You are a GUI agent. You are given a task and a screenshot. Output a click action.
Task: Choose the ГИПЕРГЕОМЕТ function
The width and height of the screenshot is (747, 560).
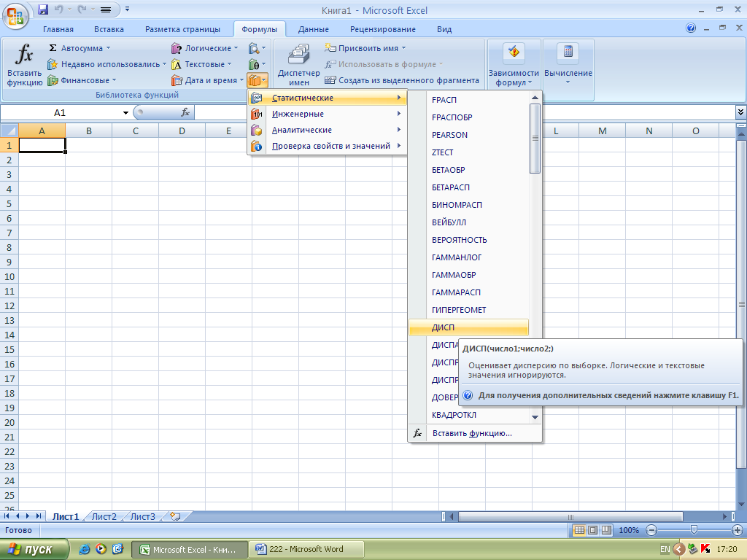pos(469,310)
